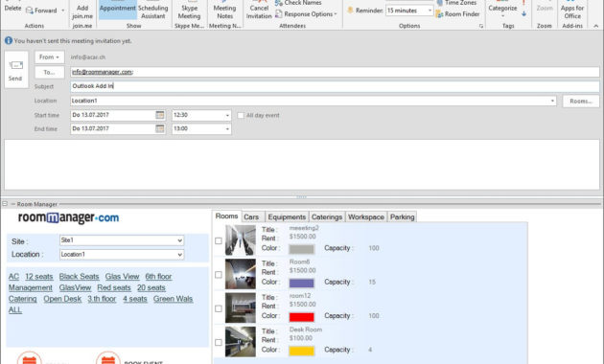Click the Check Names icon
604x364 pixels.
point(279,3)
